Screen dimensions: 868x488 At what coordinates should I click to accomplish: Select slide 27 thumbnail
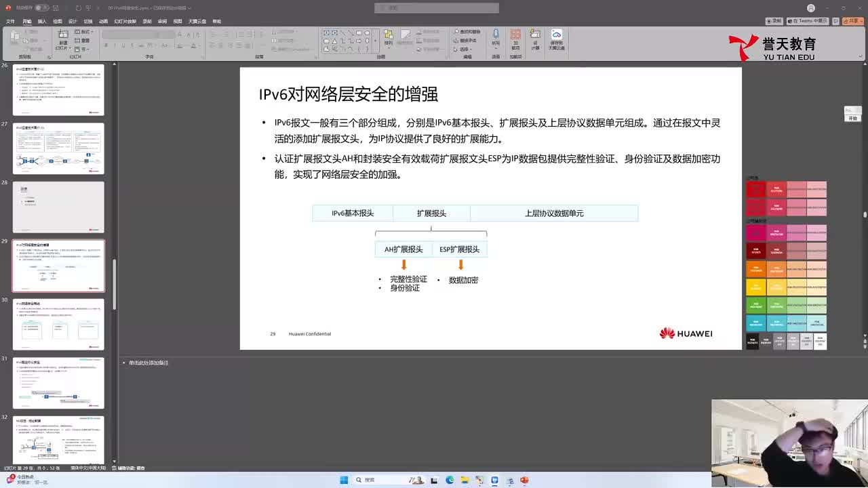coord(58,148)
